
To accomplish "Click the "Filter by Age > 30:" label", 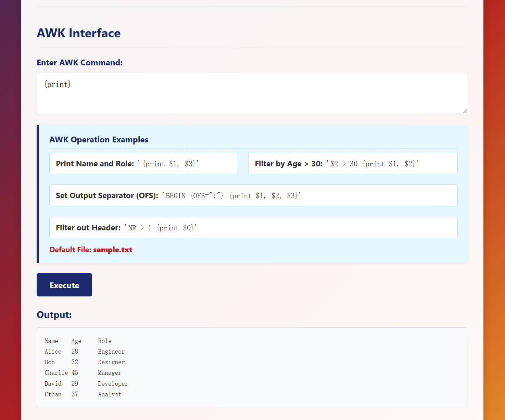I will coord(289,164).
